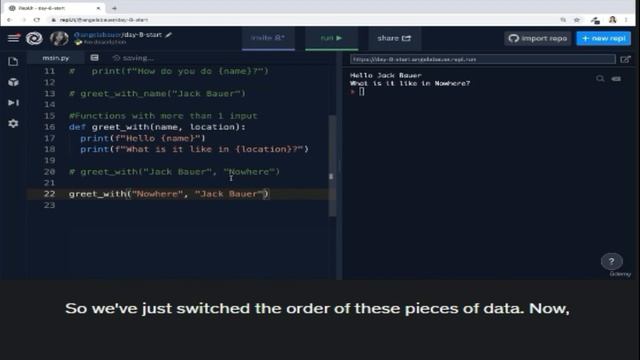
Task: Open the Settings gear icon
Action: [x=13, y=123]
